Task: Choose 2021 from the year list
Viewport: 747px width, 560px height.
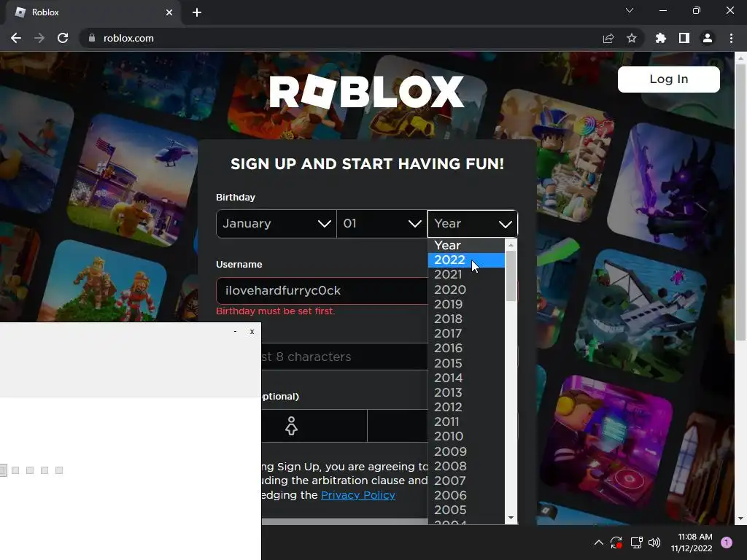Action: (x=466, y=275)
